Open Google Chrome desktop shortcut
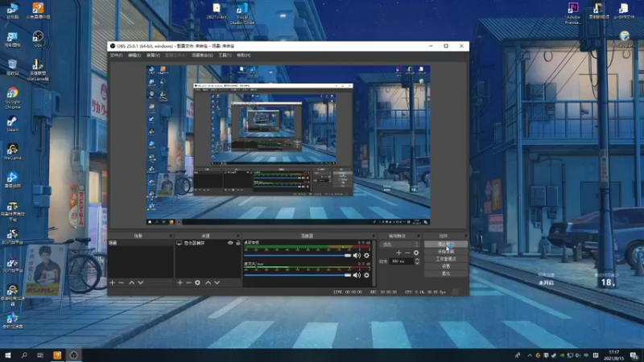Image resolution: width=644 pixels, height=362 pixels. (x=12, y=98)
